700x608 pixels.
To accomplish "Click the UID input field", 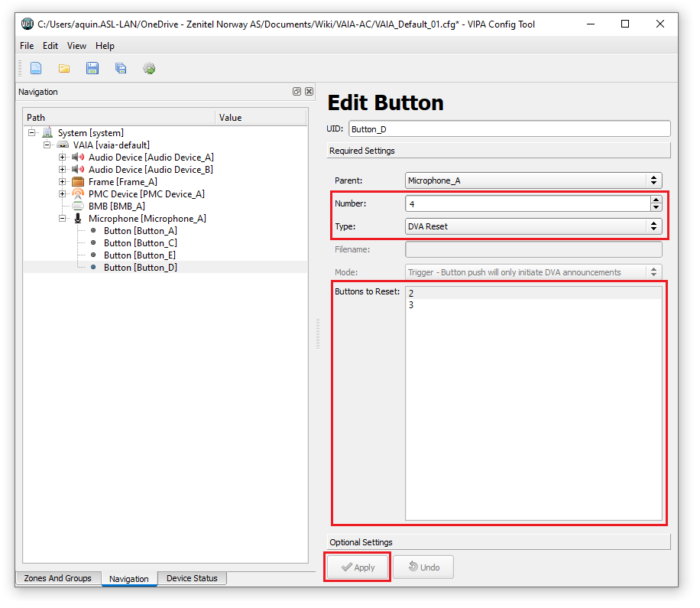I will click(509, 129).
